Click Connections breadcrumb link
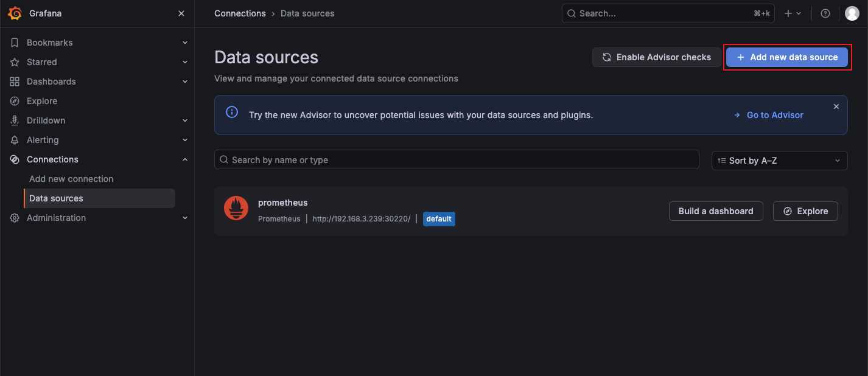The image size is (868, 376). point(240,13)
